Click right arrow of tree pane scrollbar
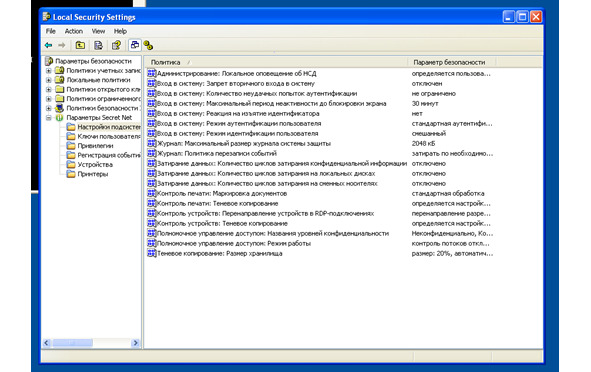 click(135, 343)
